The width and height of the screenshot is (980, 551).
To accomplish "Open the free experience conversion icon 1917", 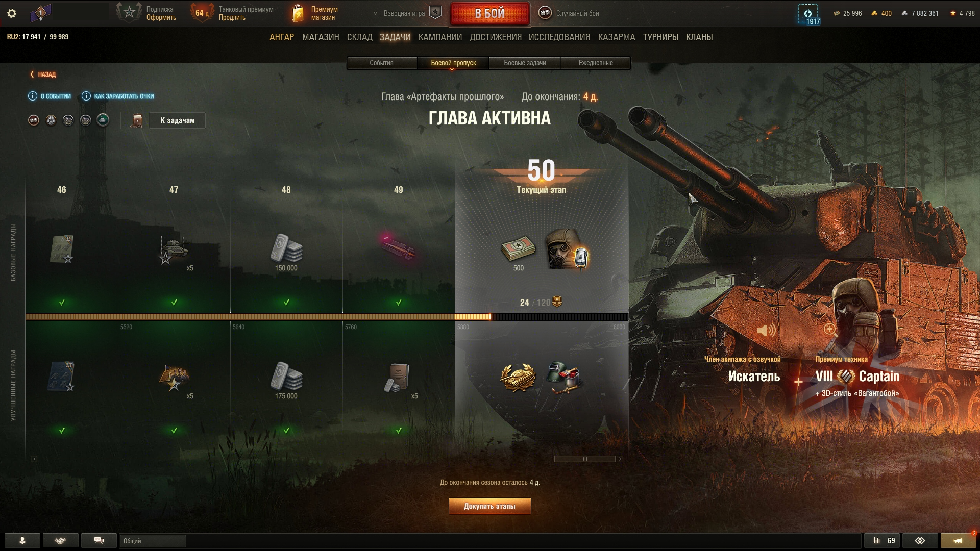I will pos(808,14).
